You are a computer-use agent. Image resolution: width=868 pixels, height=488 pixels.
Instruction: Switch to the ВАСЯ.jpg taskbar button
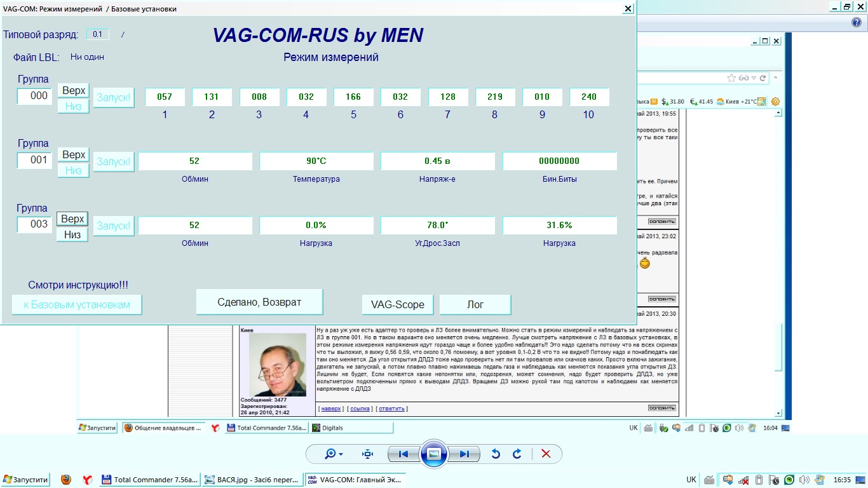pos(252,480)
